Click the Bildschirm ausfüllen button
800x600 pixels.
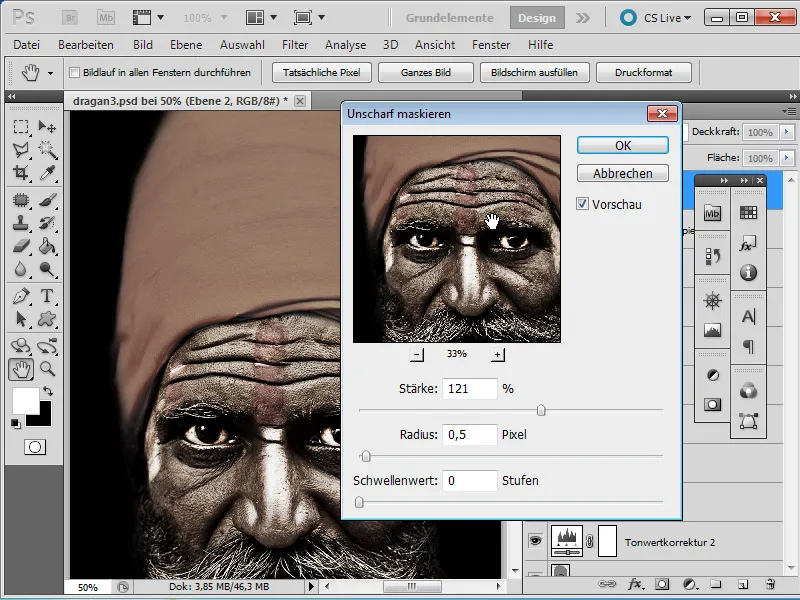tap(534, 72)
